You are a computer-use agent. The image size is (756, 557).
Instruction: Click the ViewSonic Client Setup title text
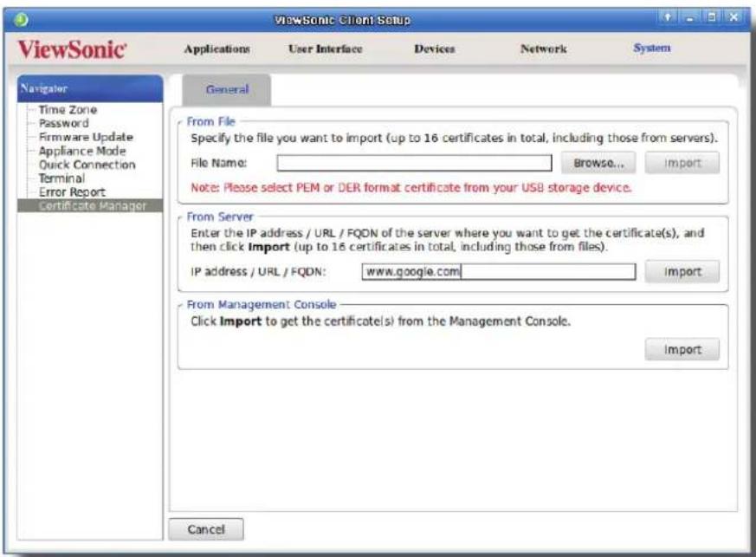pos(342,20)
